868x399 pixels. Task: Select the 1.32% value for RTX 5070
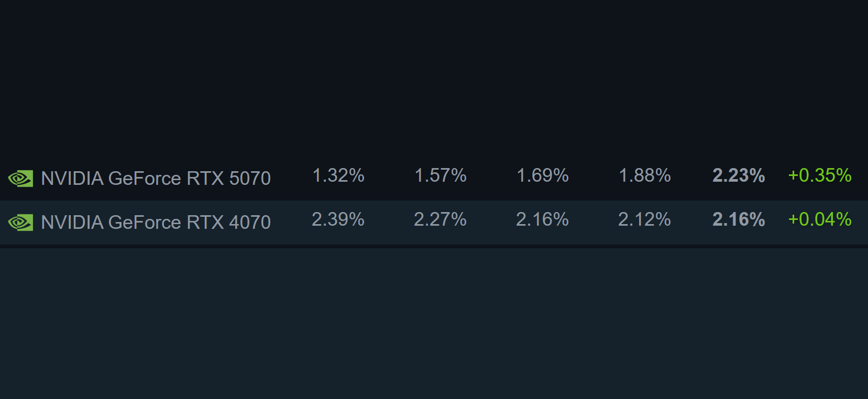(x=338, y=175)
